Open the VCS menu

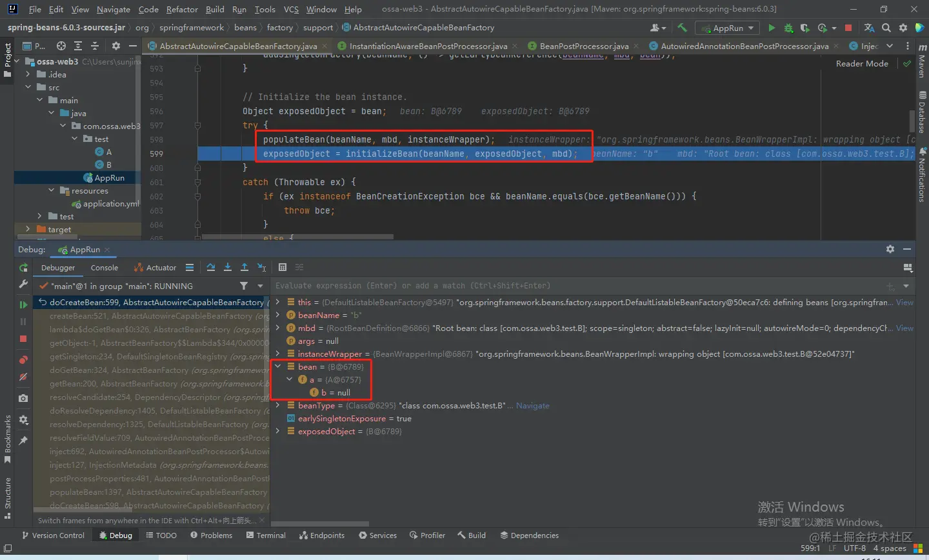291,9
